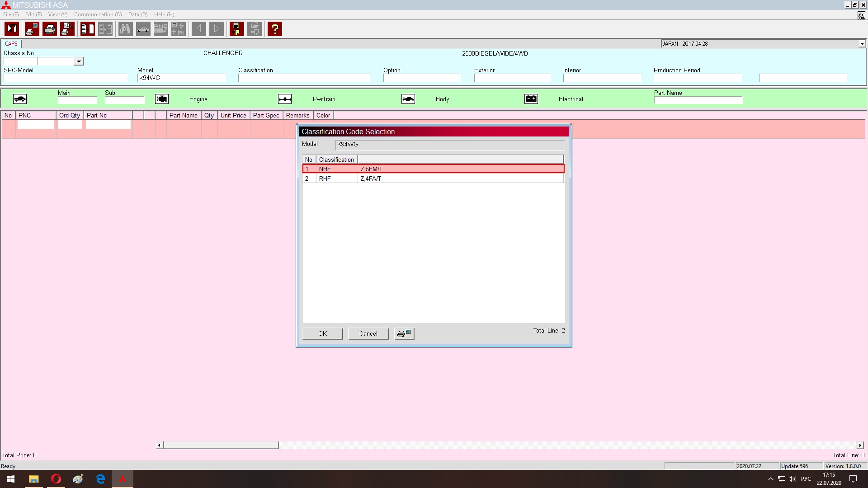Select the CAPS tab

[x=11, y=44]
